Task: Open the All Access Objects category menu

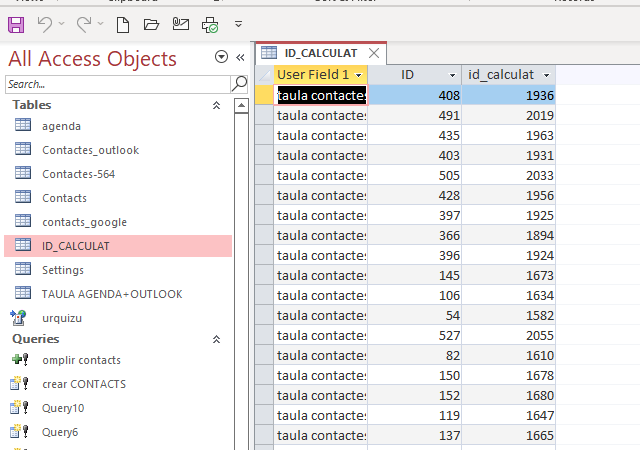Action: click(221, 58)
